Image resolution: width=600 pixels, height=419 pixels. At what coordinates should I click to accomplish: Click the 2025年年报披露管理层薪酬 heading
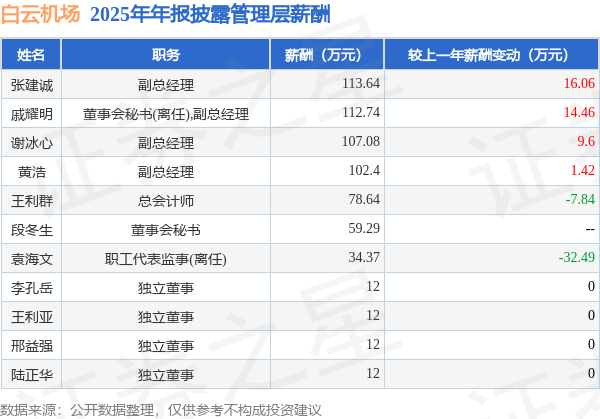(210, 15)
